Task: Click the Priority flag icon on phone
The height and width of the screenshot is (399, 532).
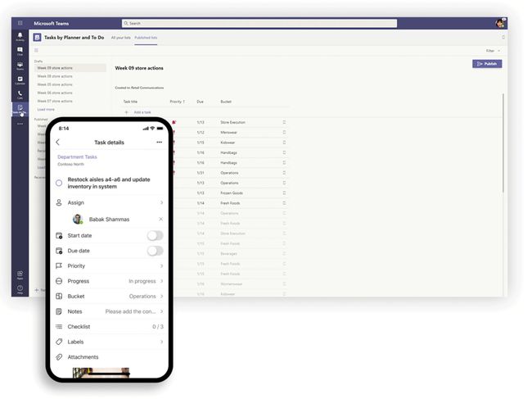Action: [59, 266]
